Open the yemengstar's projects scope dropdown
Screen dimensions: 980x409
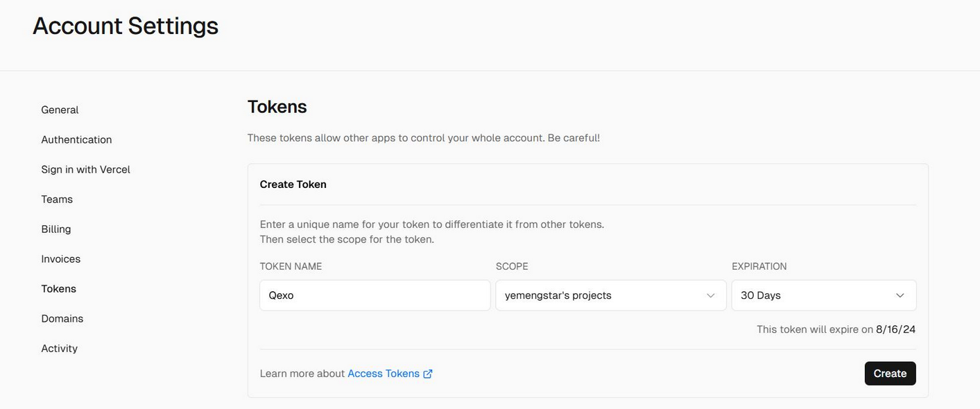coord(611,295)
